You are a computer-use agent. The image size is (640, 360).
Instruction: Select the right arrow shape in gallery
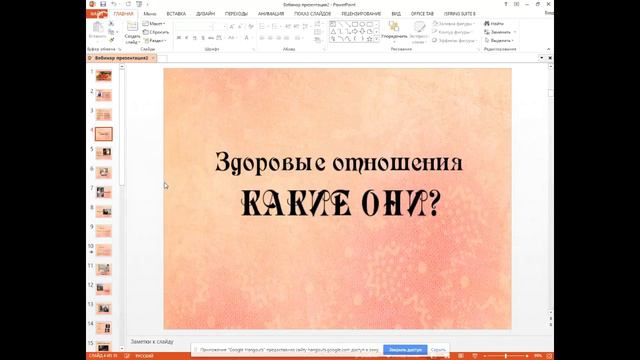(x=355, y=31)
